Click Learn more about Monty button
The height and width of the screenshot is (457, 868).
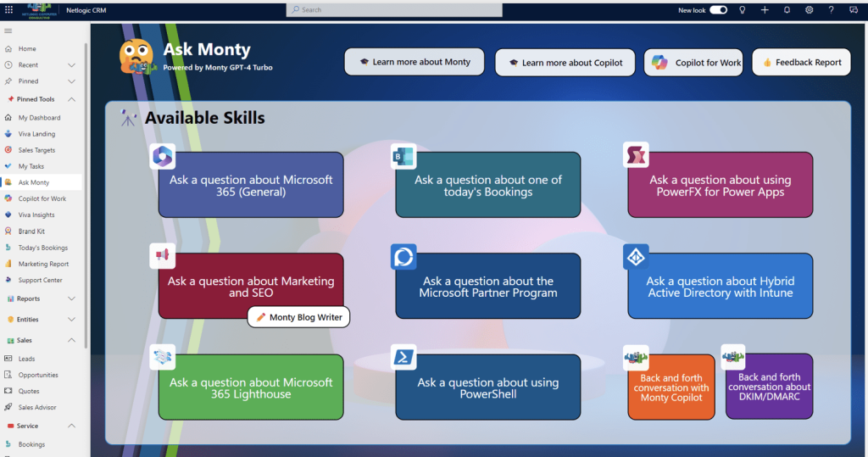coord(414,62)
